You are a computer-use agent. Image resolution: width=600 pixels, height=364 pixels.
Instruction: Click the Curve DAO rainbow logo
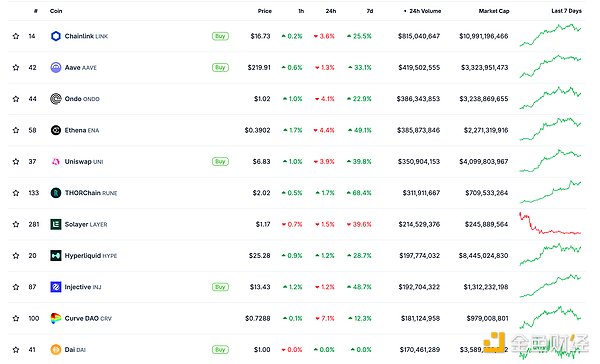coord(56,318)
